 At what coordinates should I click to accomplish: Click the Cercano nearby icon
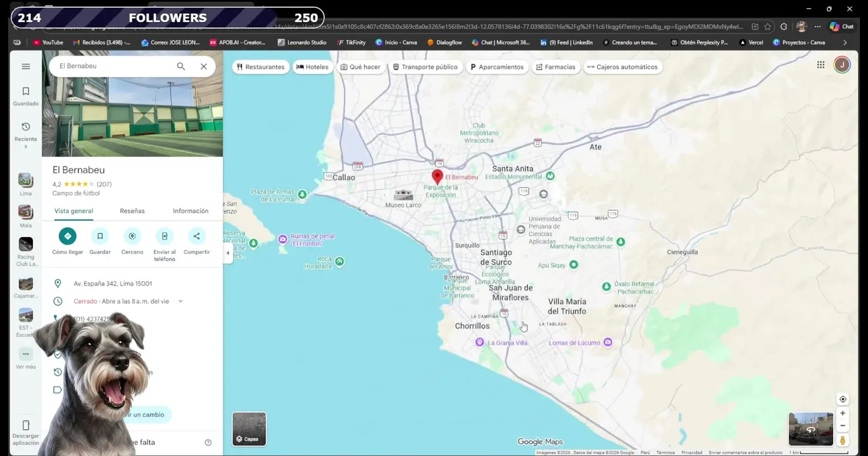pyautogui.click(x=132, y=236)
